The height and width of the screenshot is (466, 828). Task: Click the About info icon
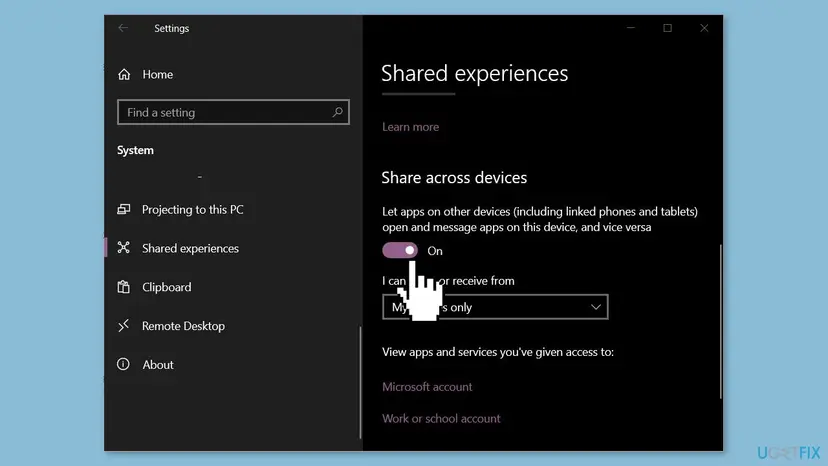tap(123, 364)
